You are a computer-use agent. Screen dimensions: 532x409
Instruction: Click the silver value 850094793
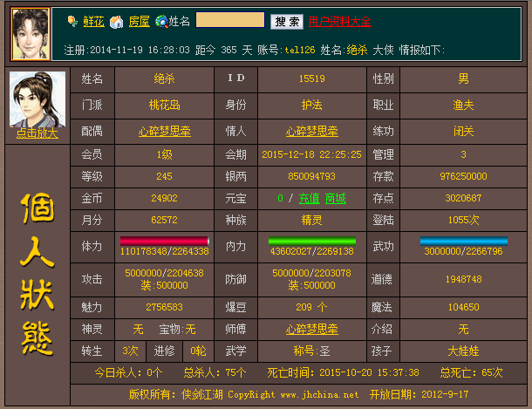point(312,176)
